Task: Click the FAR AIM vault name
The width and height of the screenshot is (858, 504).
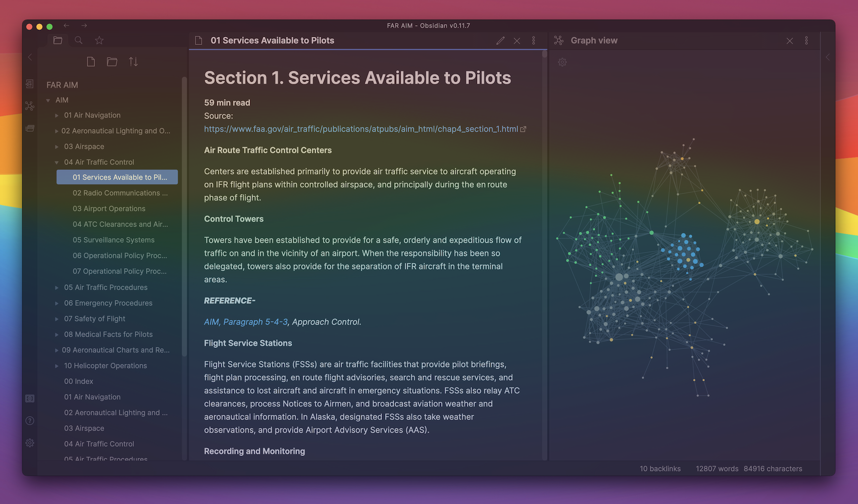Action: [x=62, y=85]
